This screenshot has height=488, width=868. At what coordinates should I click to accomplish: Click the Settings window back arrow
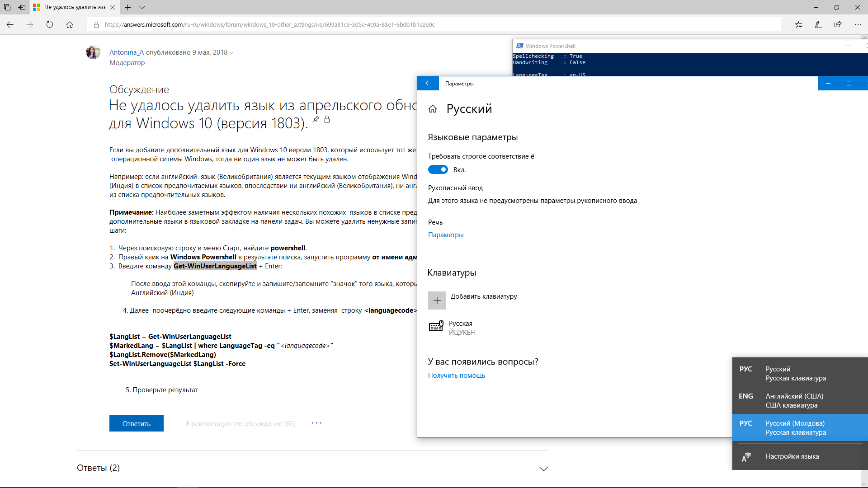point(428,83)
